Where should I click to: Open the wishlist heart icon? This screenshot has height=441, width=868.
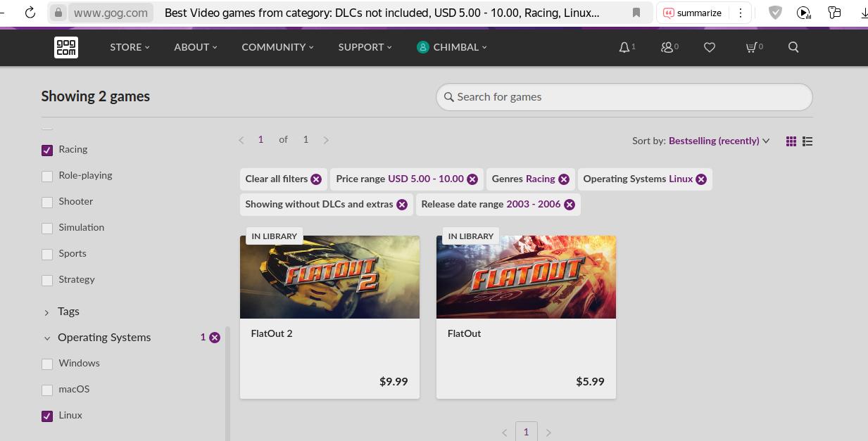(710, 47)
